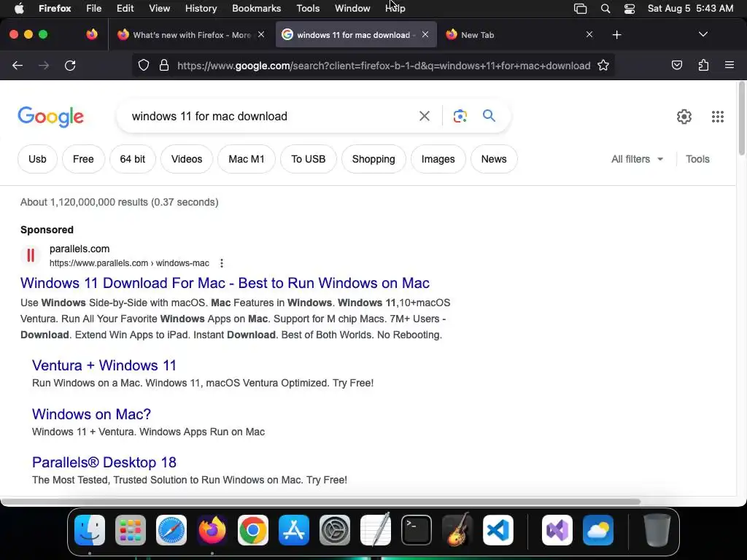Viewport: 747px width, 560px height.
Task: Open macOS Spotlight search
Action: click(605, 9)
